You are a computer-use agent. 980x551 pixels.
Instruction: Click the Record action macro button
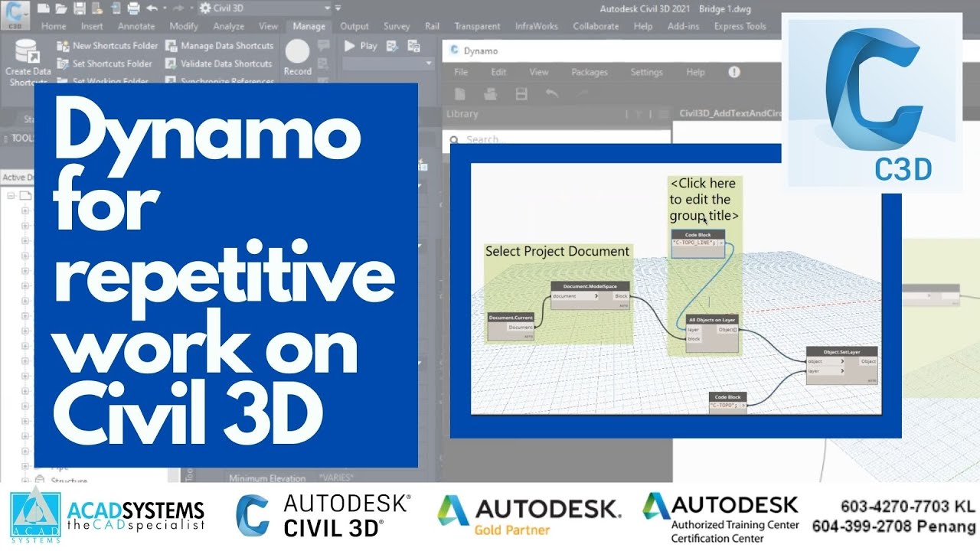(297, 58)
